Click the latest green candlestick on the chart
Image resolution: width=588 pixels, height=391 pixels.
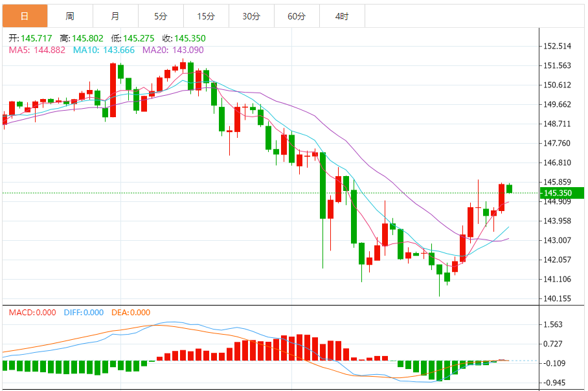[x=509, y=188]
